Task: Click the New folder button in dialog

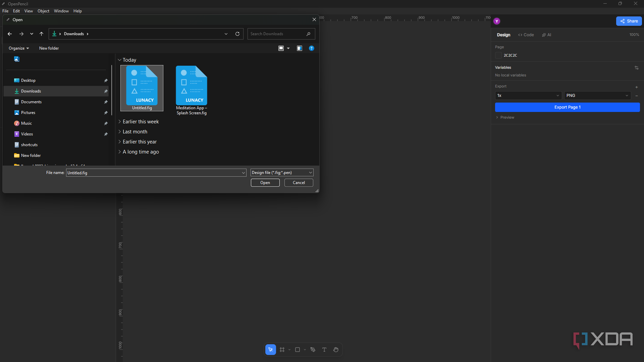Action: [x=49, y=48]
